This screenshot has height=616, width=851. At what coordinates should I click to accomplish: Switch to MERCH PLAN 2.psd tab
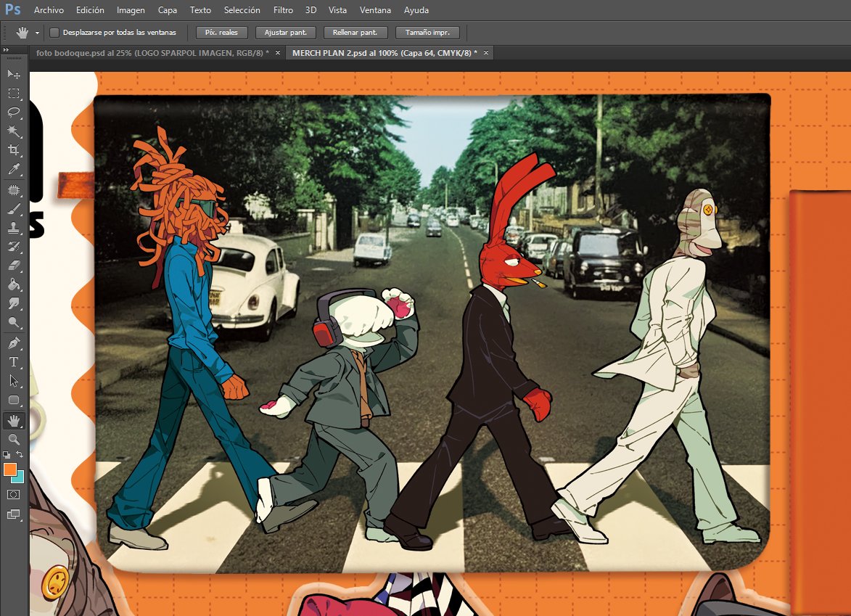coord(385,53)
